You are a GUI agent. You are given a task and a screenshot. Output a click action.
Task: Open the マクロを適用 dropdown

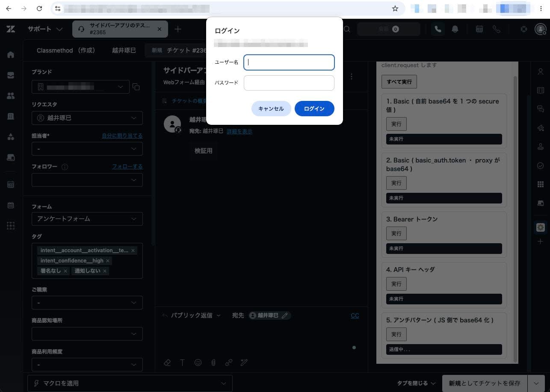130,383
